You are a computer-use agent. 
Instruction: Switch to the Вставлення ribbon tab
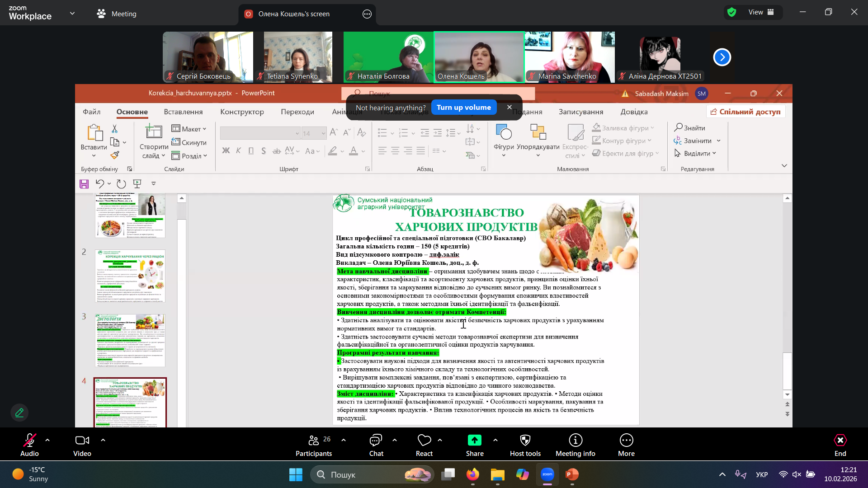click(183, 112)
